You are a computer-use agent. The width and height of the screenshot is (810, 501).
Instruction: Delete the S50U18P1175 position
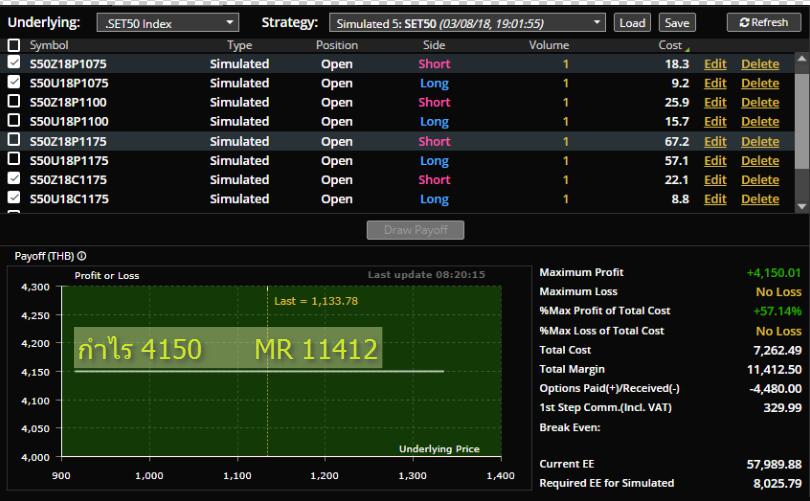click(760, 161)
